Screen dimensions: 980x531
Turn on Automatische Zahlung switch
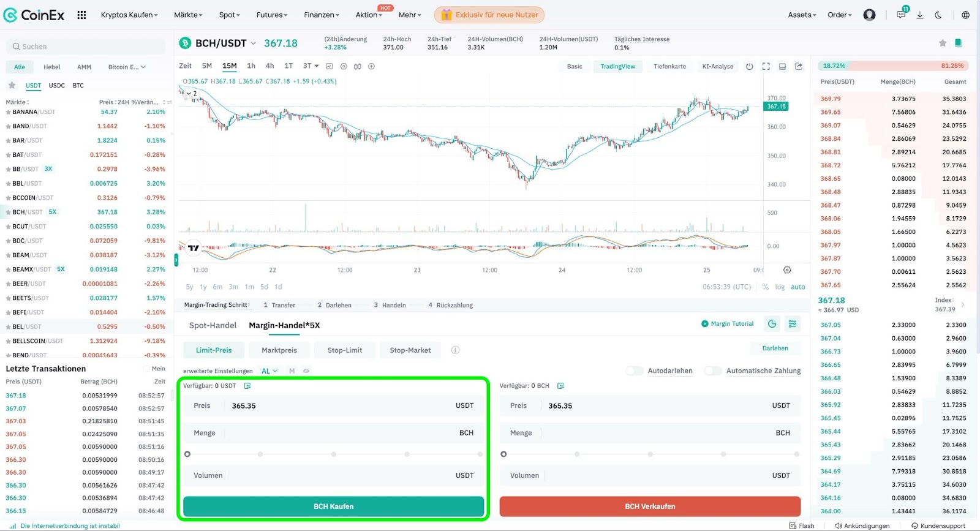(713, 371)
